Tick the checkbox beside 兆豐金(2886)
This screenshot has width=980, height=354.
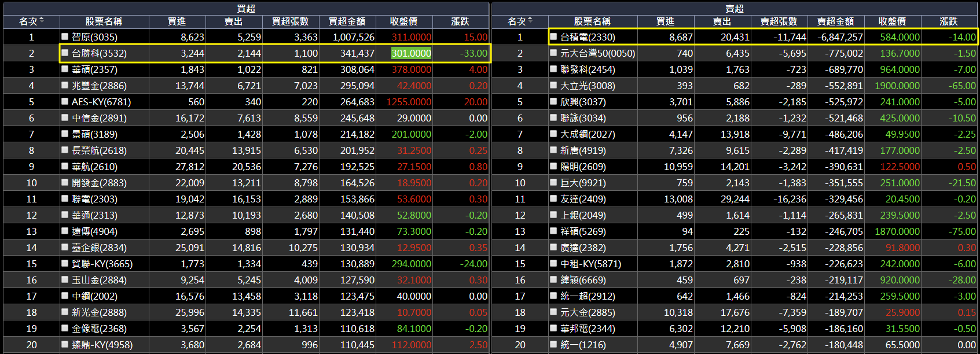coord(65,85)
